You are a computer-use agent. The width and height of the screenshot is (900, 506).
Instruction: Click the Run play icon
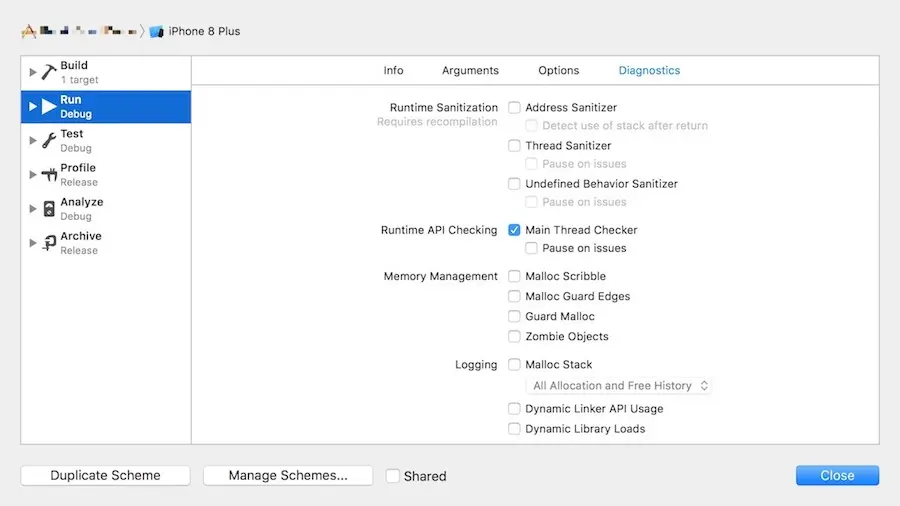coord(49,106)
